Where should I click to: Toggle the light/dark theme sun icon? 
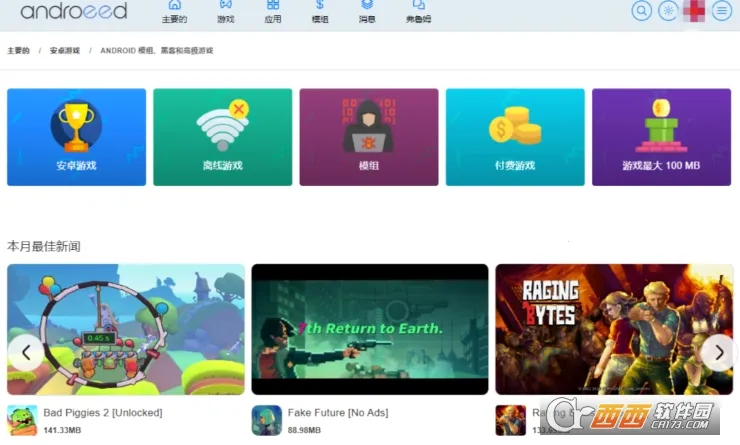click(x=669, y=11)
